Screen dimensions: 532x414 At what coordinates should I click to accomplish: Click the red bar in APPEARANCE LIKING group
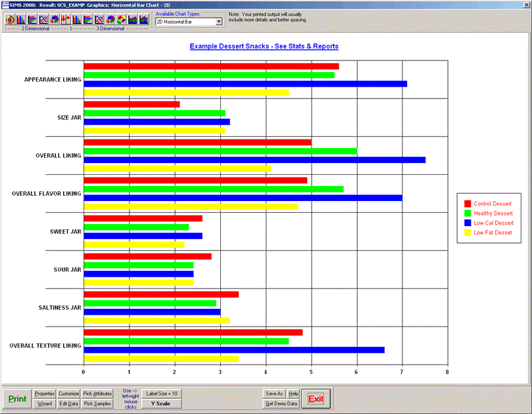click(211, 66)
